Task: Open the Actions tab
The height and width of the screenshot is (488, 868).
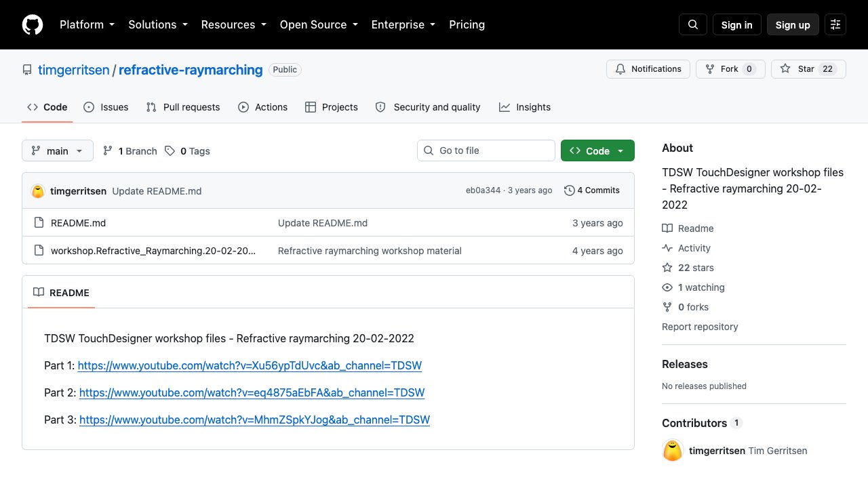Action: coord(263,107)
